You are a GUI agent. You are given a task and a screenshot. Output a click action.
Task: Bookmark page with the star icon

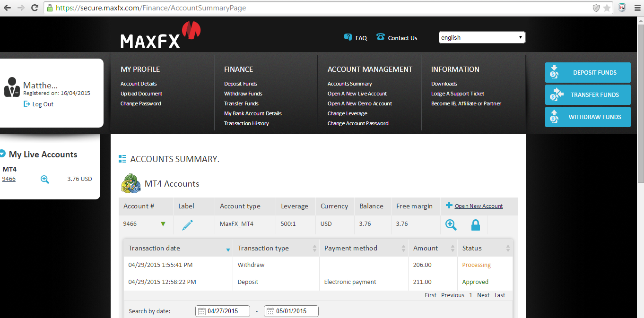(607, 8)
